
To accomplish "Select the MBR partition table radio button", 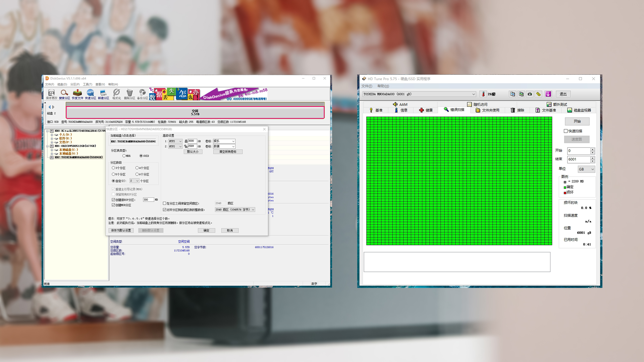I will point(124,156).
